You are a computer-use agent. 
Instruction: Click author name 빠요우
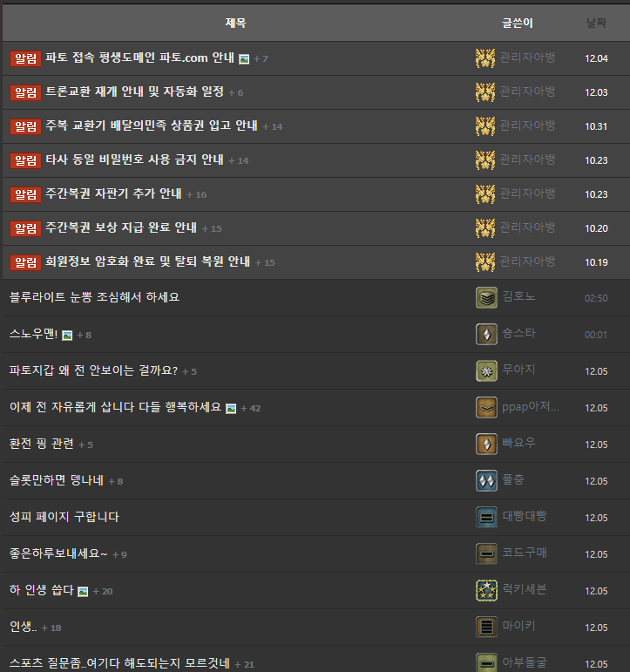click(x=518, y=443)
